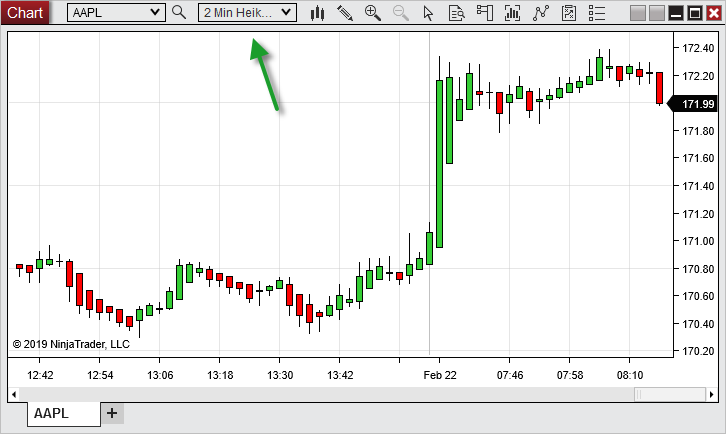726x434 pixels.
Task: Open the Chart window menu
Action: click(x=24, y=13)
